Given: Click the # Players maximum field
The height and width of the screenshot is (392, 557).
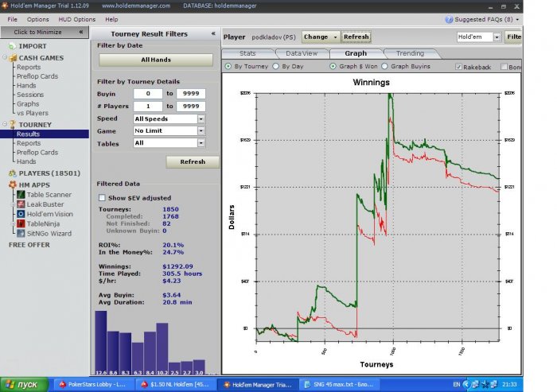Looking at the screenshot, I should click(x=191, y=107).
